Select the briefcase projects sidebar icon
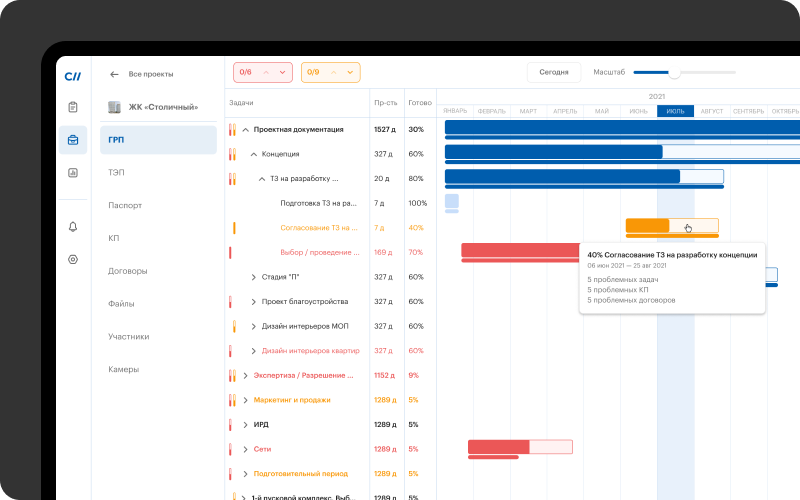 point(73,140)
